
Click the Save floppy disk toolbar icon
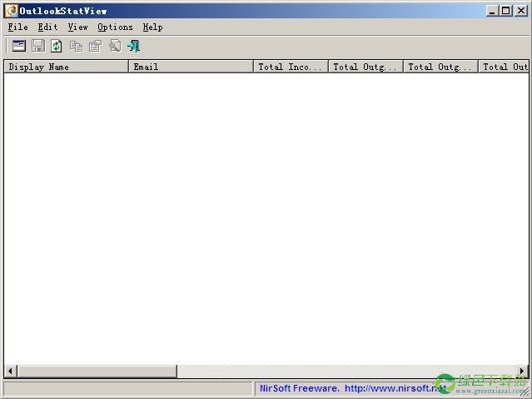[37, 47]
